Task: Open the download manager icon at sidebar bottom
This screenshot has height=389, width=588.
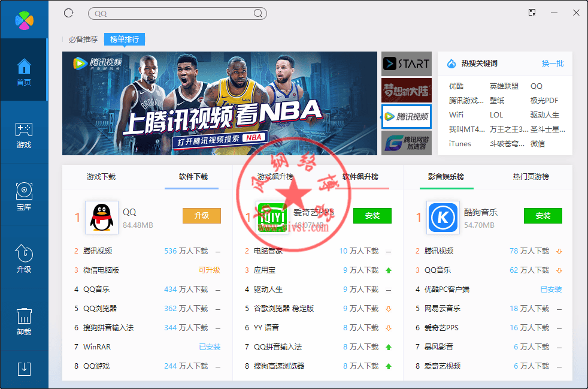Action: [25, 369]
